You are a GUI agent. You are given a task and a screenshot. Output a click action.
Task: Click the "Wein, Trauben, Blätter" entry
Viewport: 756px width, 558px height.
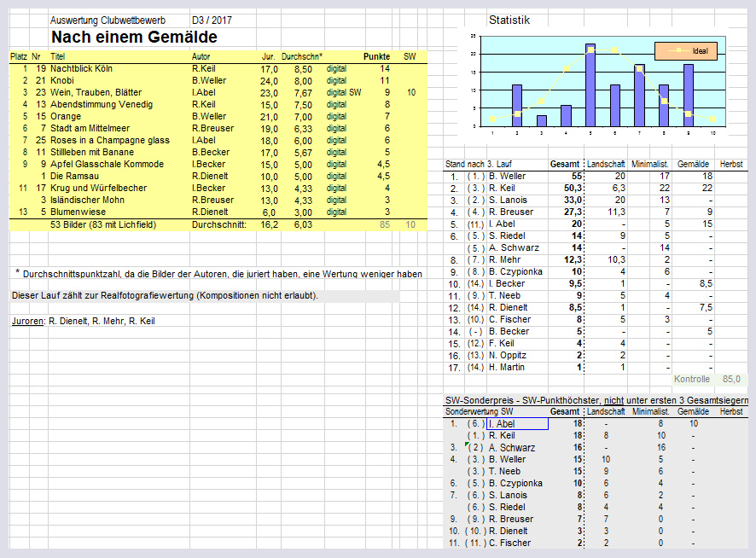coord(96,93)
